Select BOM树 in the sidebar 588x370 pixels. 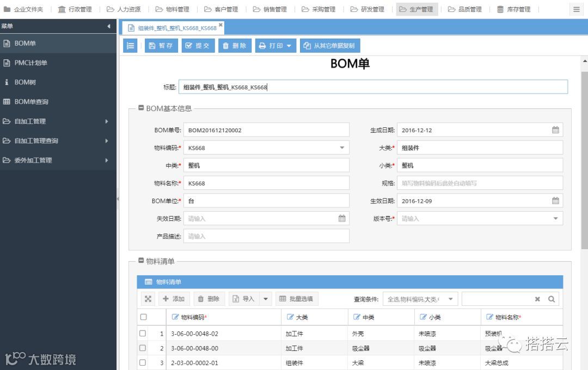pos(58,83)
